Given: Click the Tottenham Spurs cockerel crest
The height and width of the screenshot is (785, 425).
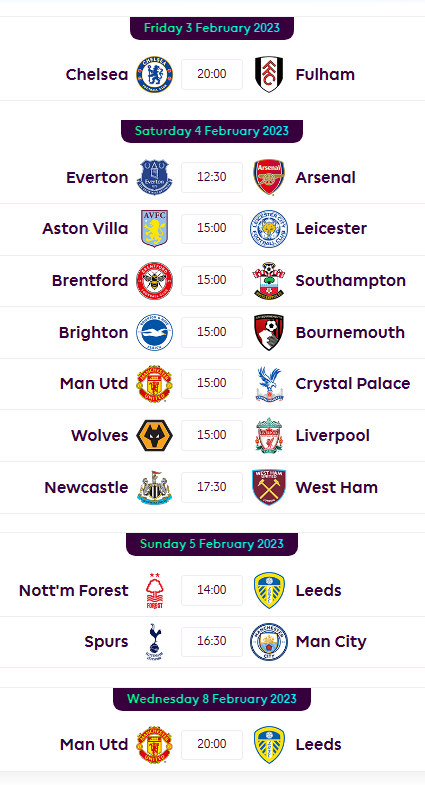Looking at the screenshot, I should coord(155,642).
